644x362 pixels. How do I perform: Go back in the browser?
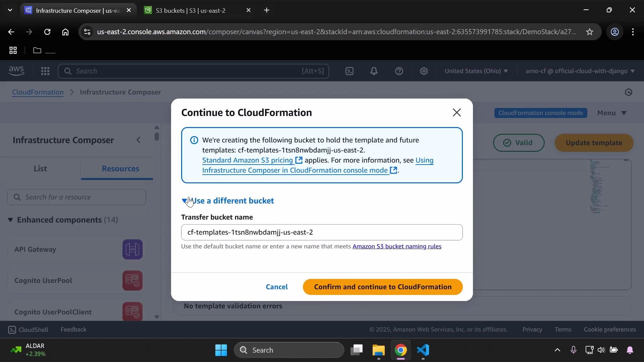[11, 32]
